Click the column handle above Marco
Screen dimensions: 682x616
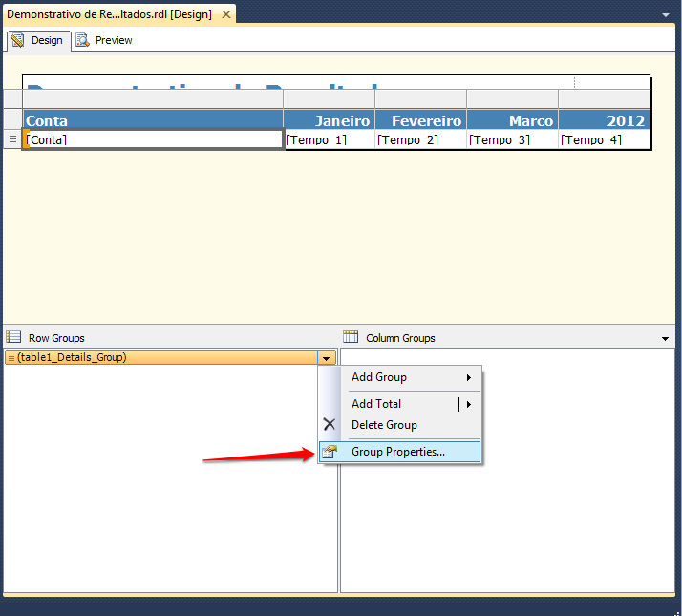coord(512,98)
